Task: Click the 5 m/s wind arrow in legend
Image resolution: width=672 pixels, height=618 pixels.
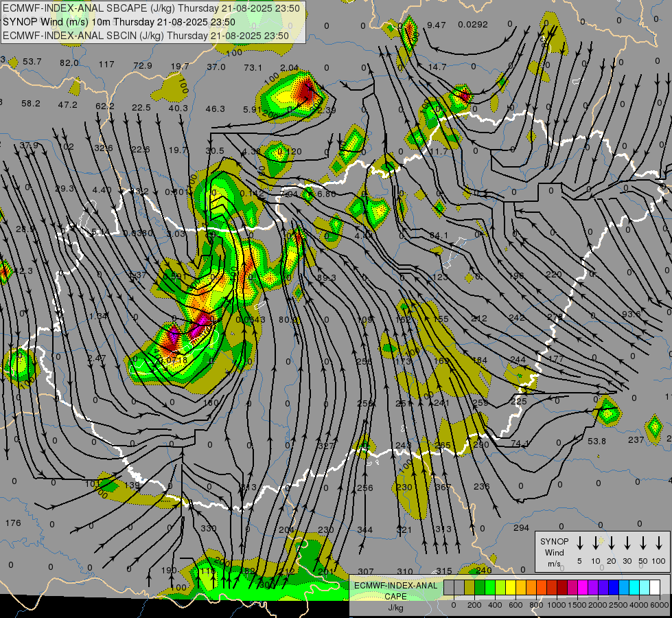Action: (x=579, y=543)
